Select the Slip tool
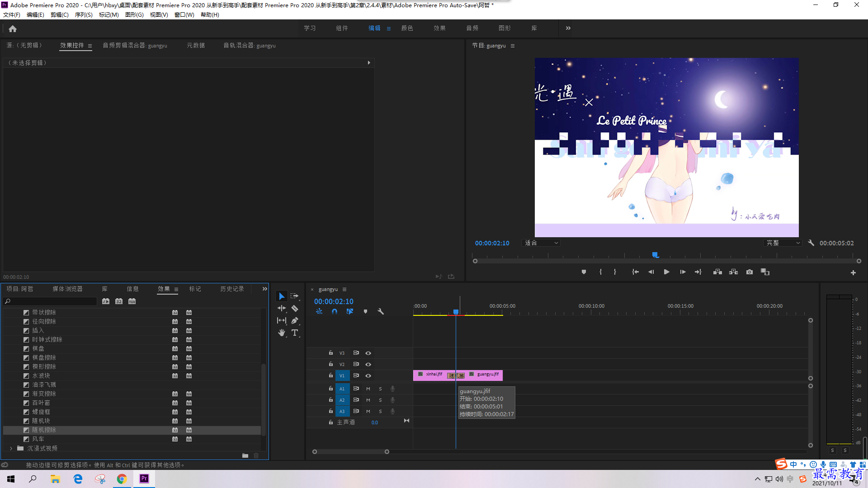 (282, 320)
